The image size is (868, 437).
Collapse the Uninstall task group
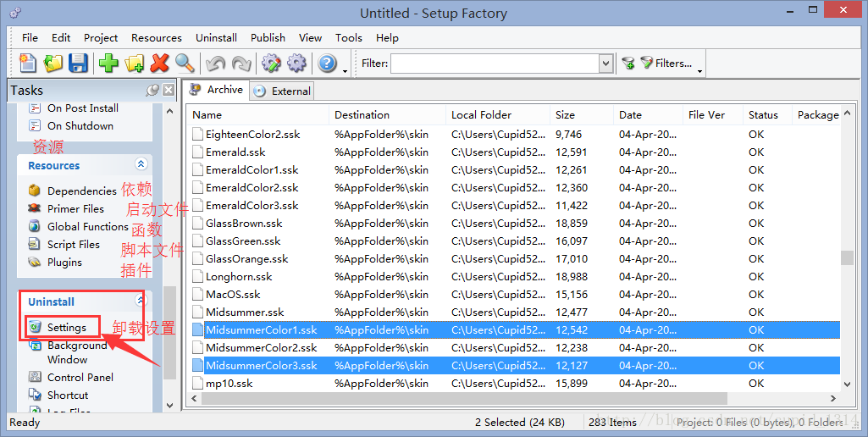pyautogui.click(x=141, y=300)
